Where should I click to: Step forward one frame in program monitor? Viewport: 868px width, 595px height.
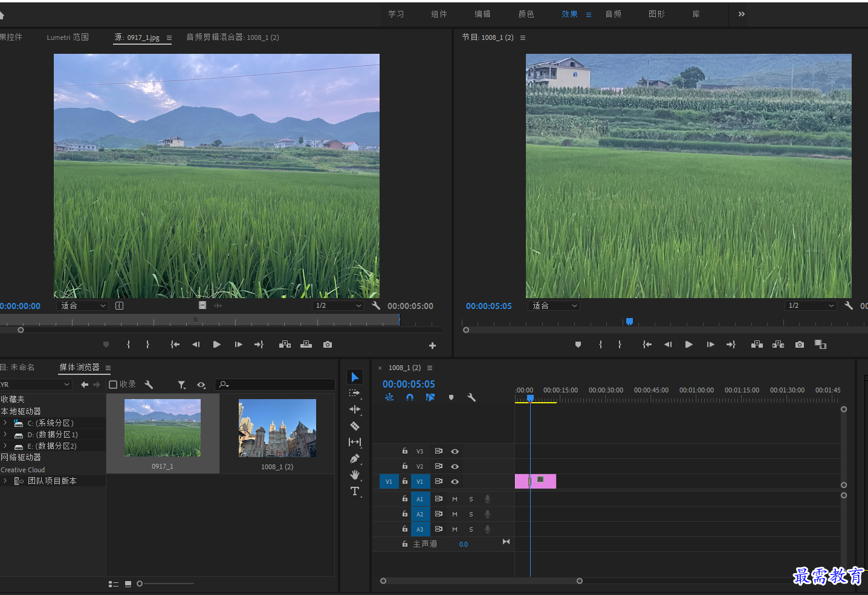pos(711,345)
